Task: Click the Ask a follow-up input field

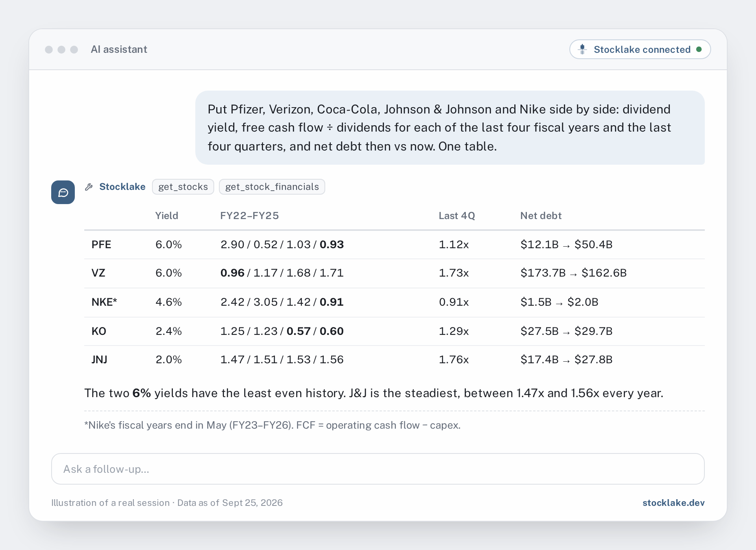Action: (378, 469)
